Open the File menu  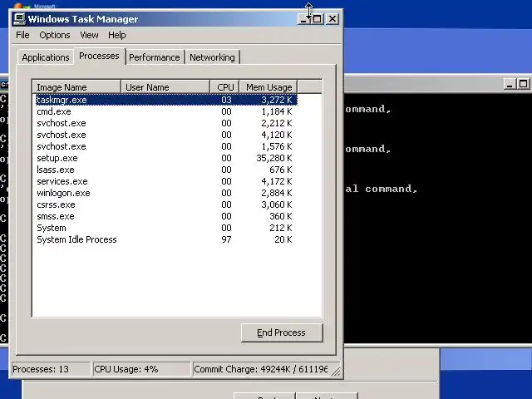coord(22,35)
